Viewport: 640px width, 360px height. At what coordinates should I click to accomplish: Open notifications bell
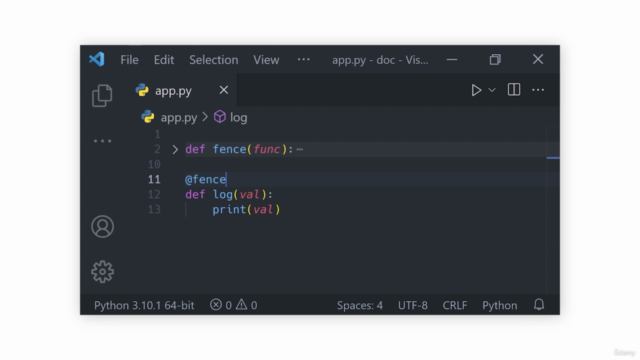(x=539, y=304)
